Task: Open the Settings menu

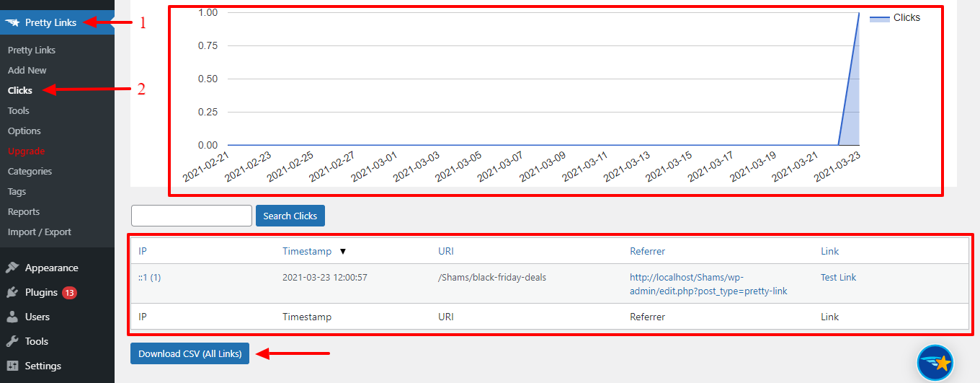Action: [43, 366]
